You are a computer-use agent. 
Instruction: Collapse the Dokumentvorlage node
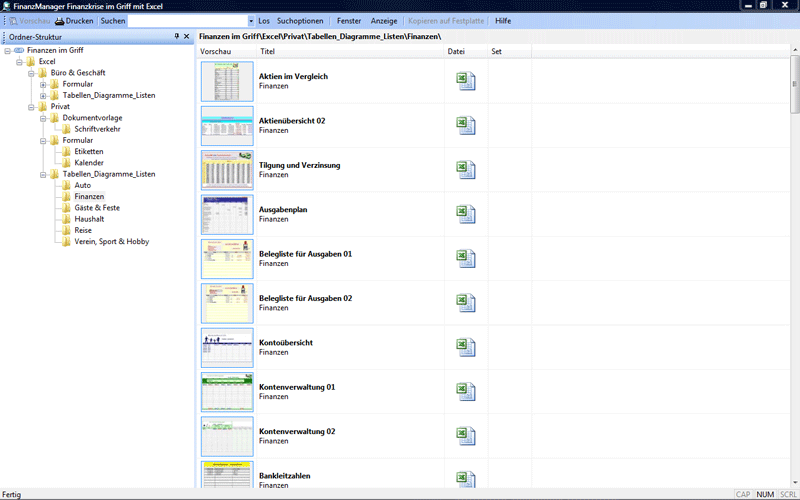[43, 118]
